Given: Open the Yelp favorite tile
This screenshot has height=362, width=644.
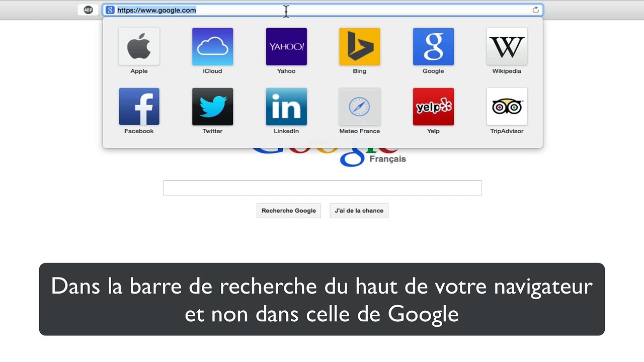Looking at the screenshot, I should tap(433, 107).
